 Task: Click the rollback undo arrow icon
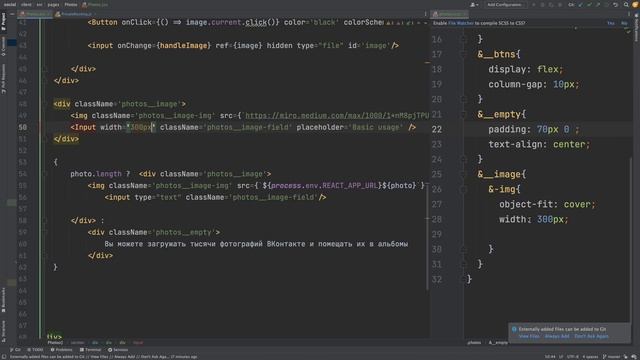tap(616, 4)
